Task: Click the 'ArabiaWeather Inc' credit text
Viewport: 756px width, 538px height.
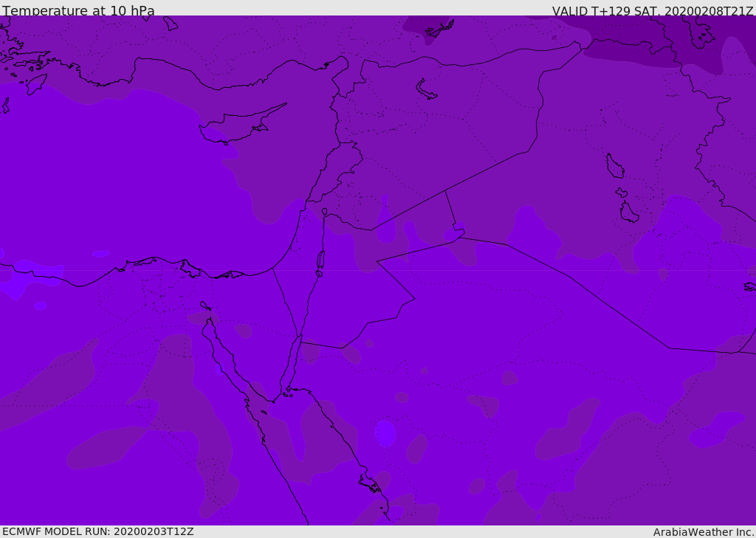Action: pyautogui.click(x=703, y=532)
